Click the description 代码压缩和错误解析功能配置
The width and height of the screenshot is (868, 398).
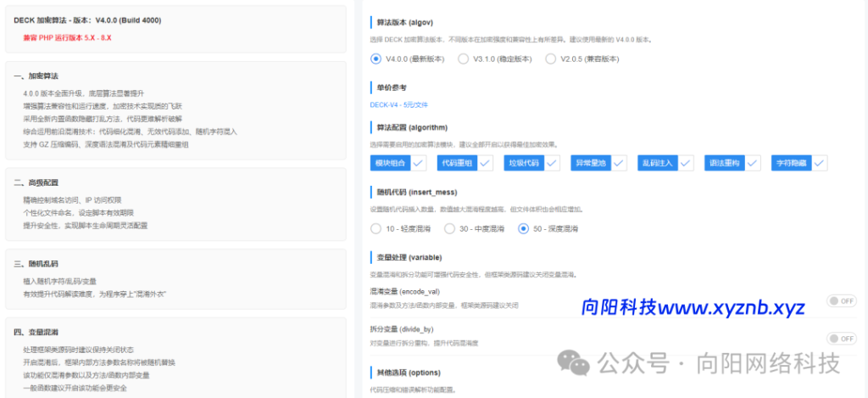[x=413, y=390]
